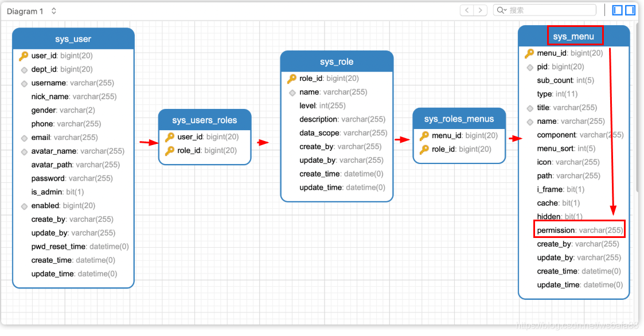Image resolution: width=644 pixels, height=336 pixels.
Task: Go to previous diagram with back arrow
Action: 467,10
